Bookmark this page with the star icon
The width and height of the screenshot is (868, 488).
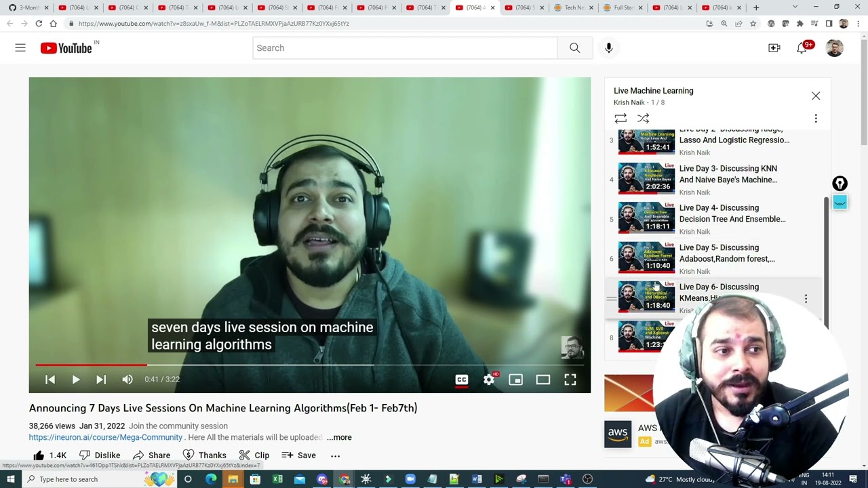[753, 24]
